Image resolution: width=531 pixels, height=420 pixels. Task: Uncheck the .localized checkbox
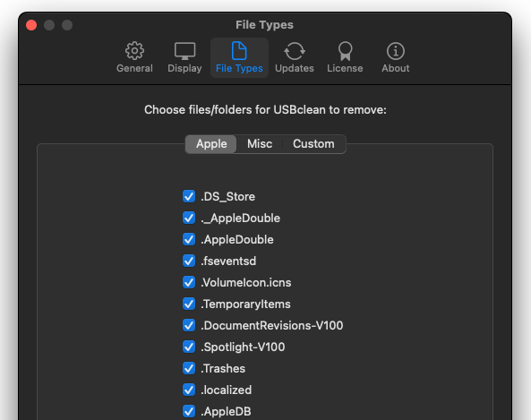click(x=189, y=390)
